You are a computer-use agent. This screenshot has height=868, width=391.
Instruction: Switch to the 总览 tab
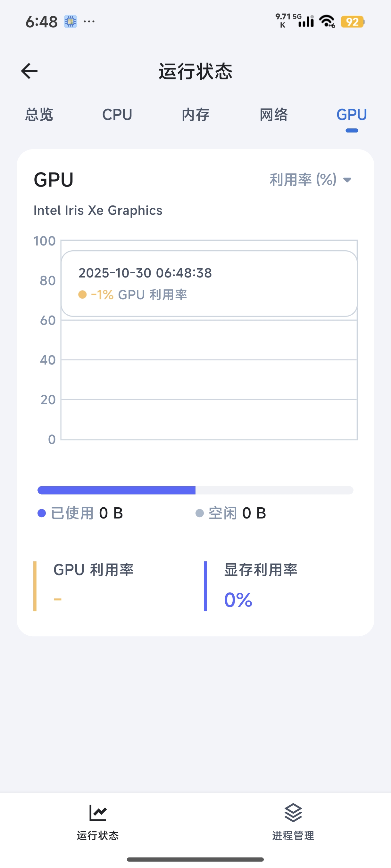[x=39, y=115]
